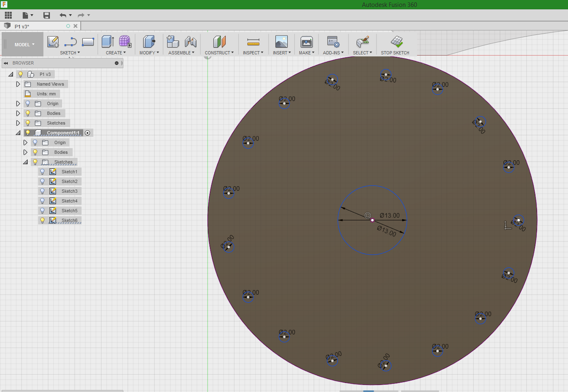
Task: Click the New Component assemble icon
Action: (x=173, y=42)
